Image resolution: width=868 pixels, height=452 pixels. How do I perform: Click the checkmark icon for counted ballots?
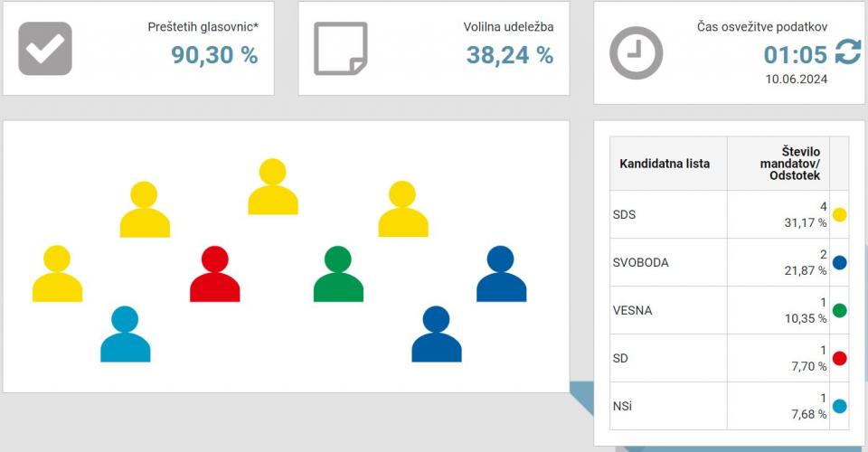click(45, 49)
